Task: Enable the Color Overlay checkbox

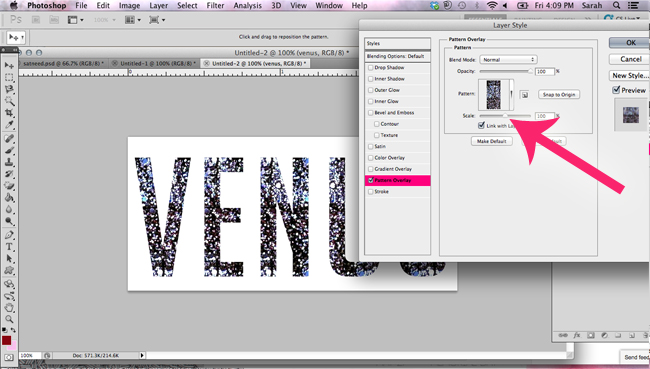Action: click(371, 158)
